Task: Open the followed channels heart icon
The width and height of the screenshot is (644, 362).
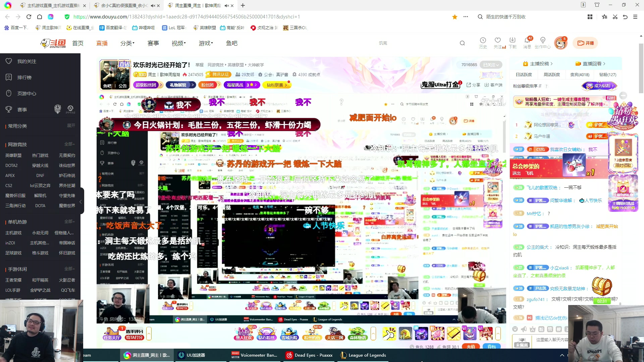Action: [498, 40]
